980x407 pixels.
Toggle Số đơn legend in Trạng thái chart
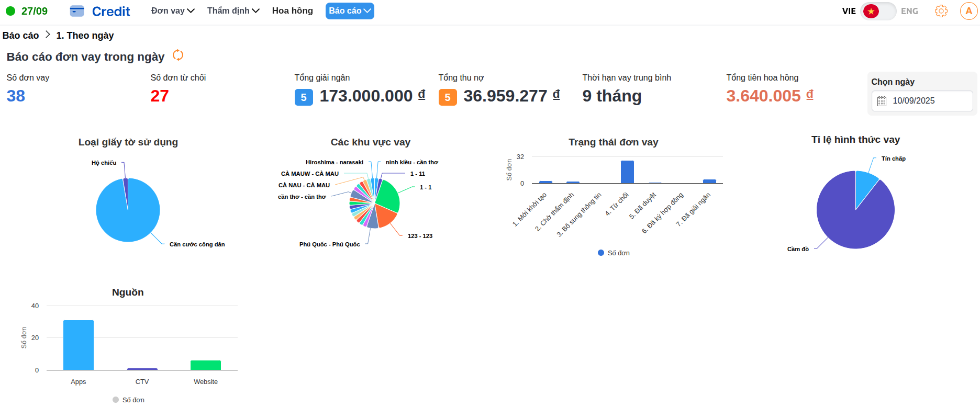point(614,253)
